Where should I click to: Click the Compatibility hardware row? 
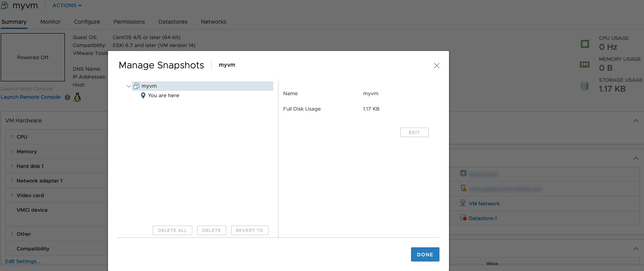point(57,249)
